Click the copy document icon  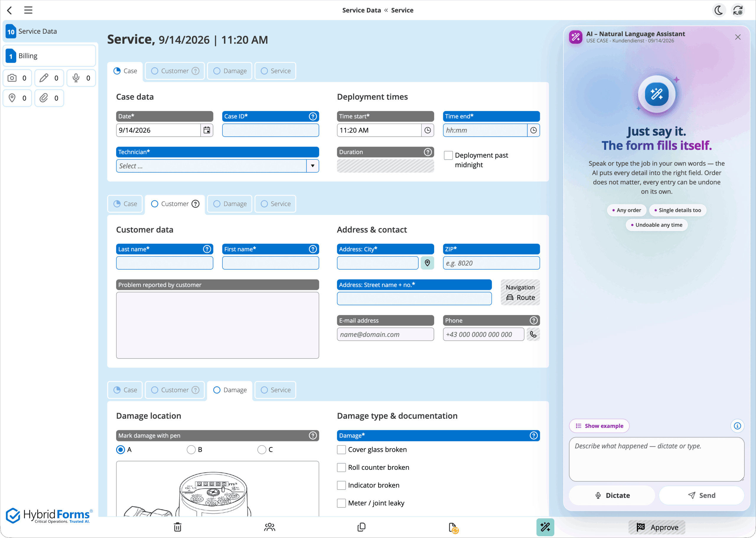[361, 527]
